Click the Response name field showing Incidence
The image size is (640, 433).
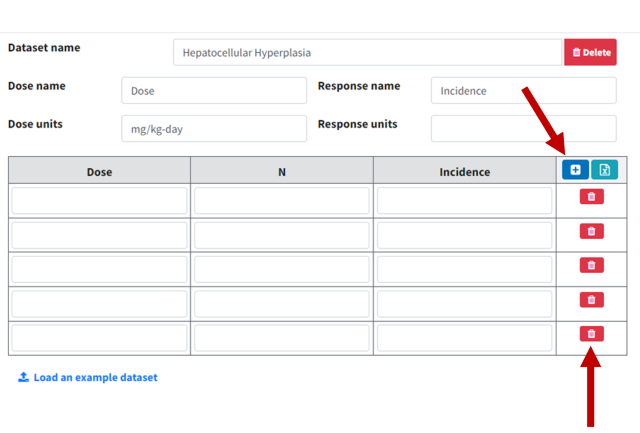coord(524,91)
